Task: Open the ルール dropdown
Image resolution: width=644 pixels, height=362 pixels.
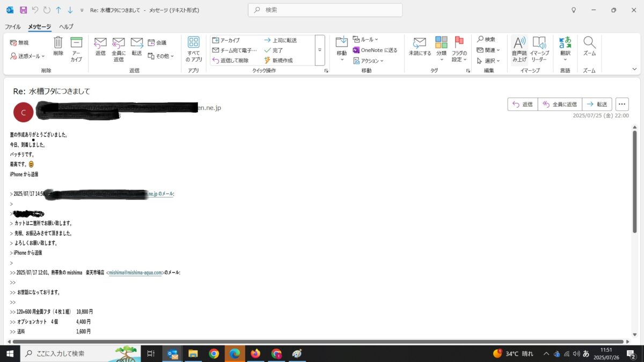Action: [x=365, y=40]
